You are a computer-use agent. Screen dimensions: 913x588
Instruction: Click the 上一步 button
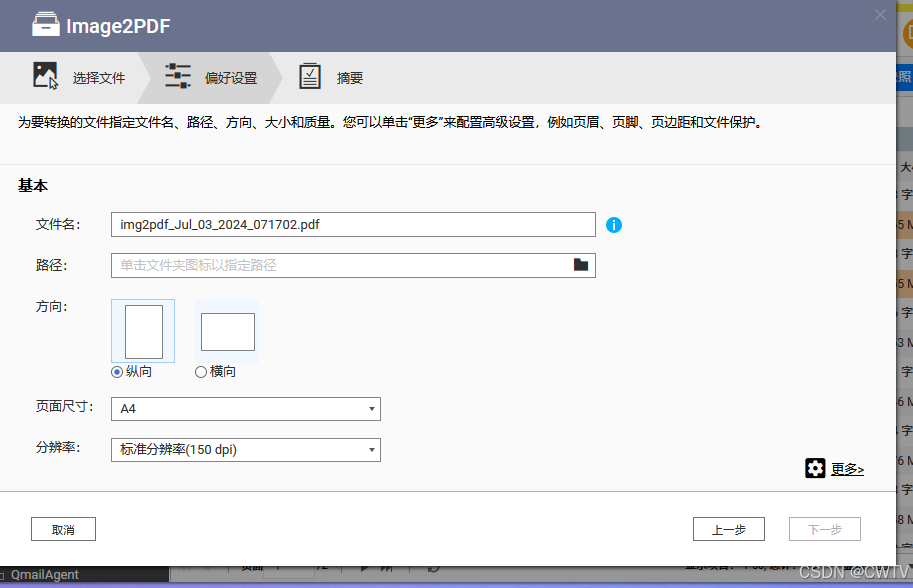pos(728,529)
